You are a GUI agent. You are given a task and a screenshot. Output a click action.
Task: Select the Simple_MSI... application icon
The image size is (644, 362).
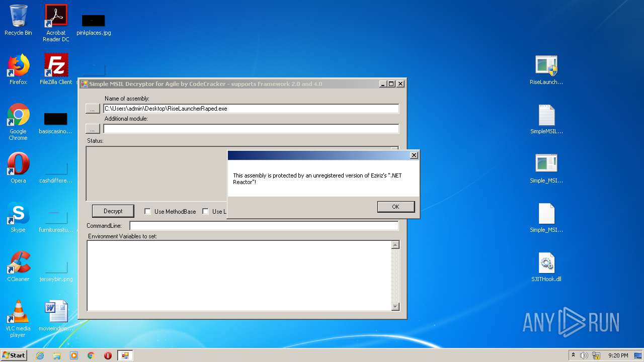[x=546, y=168]
